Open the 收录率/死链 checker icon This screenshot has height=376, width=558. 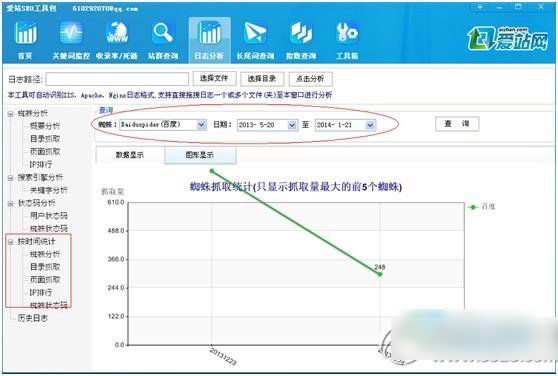click(x=117, y=40)
